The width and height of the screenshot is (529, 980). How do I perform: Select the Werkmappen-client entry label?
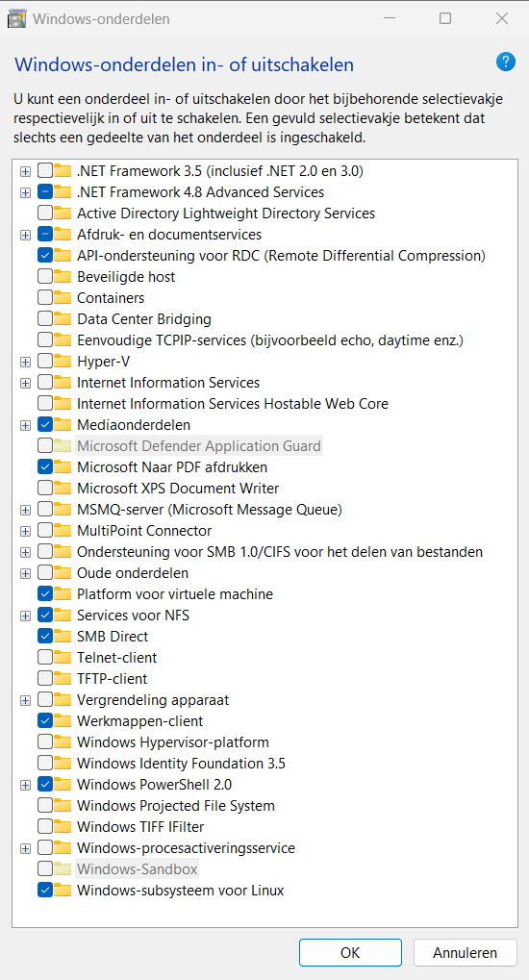coord(140,720)
